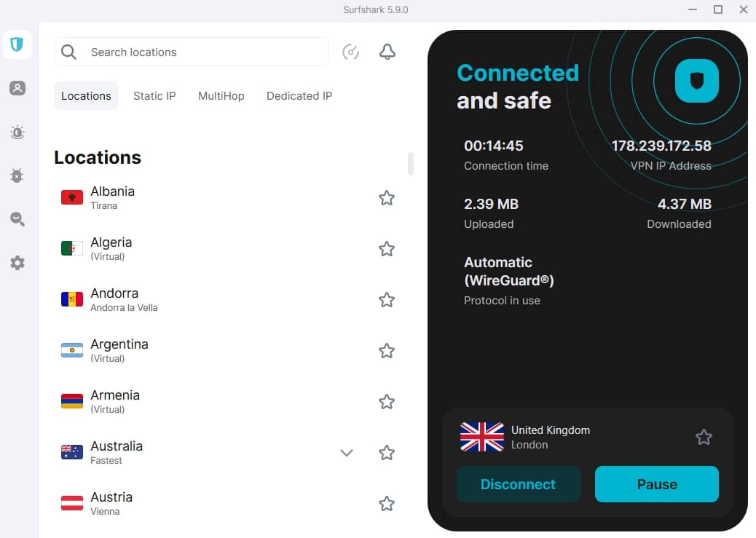Select the Argentina virtual location

[227, 350]
